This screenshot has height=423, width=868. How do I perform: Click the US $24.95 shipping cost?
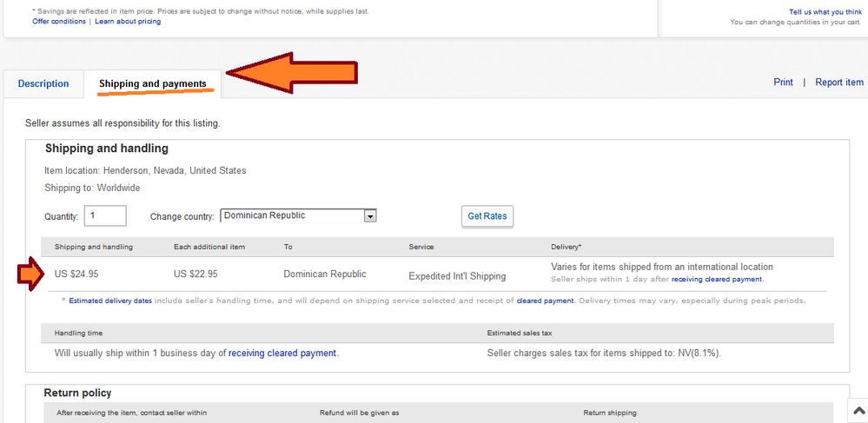(x=76, y=274)
